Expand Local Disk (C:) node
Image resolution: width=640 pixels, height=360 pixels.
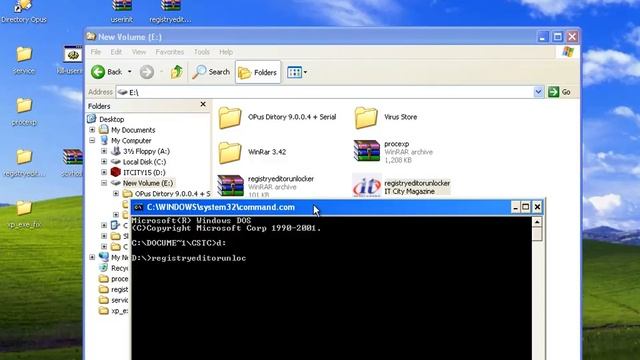coord(104,162)
